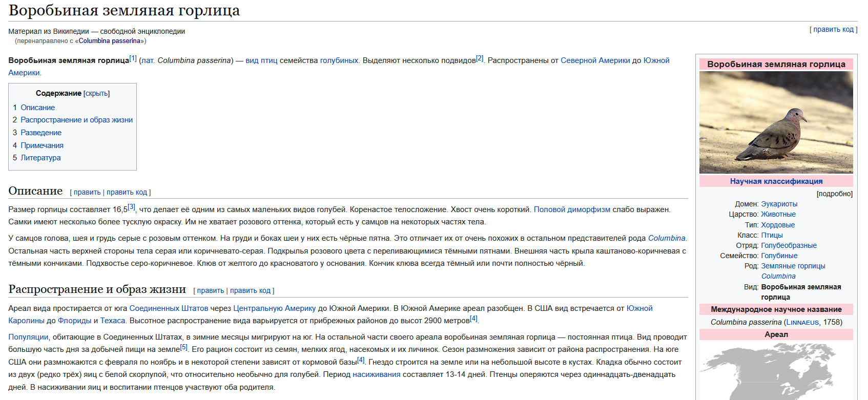This screenshot has height=400, width=868.
Task: Jump to Распространение и образ жизни contents entry
Action: click(x=76, y=120)
